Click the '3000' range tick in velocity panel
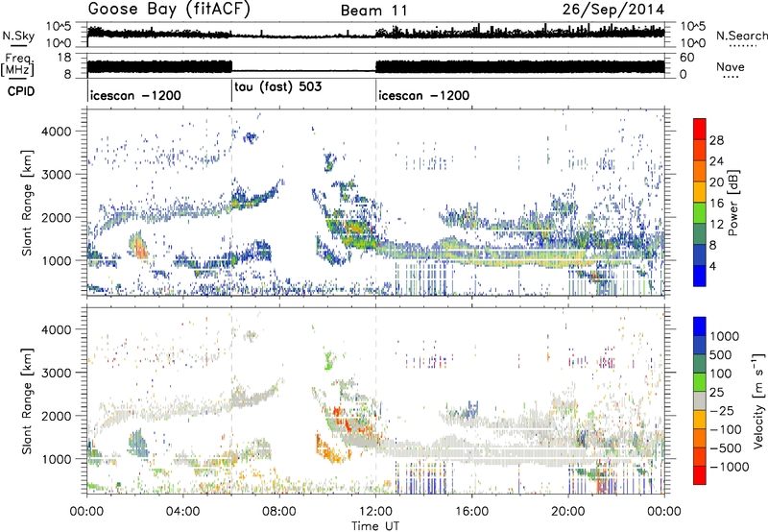 [57, 373]
